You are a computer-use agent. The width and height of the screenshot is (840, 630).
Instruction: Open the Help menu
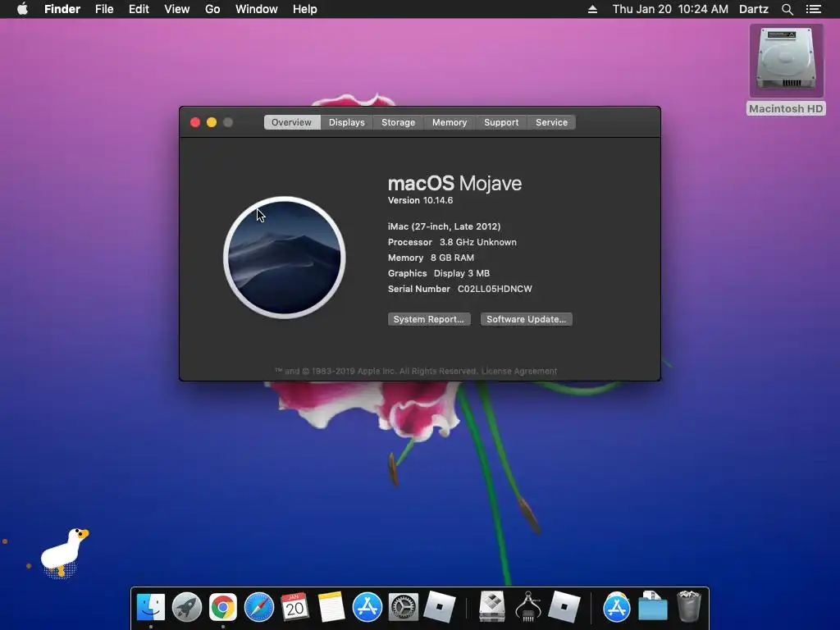click(305, 9)
